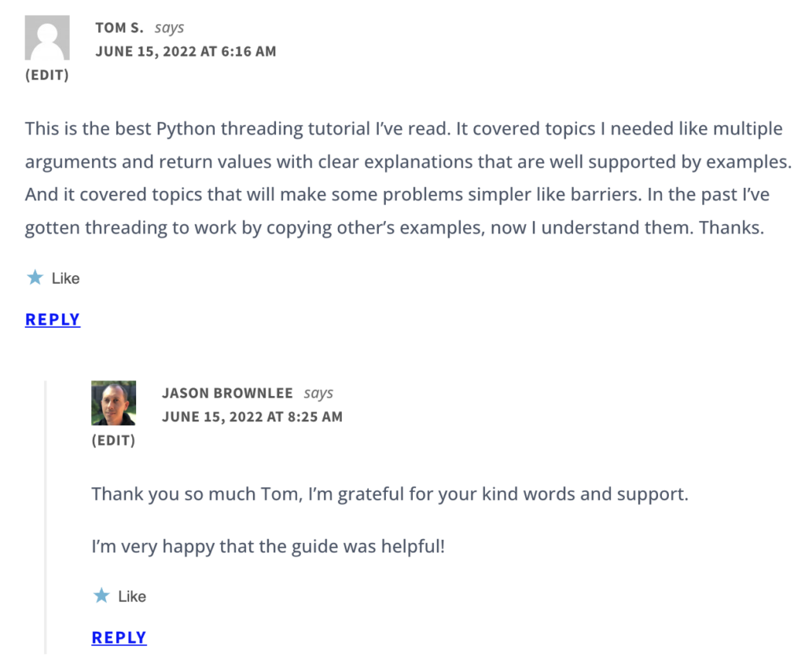Click Tom S.'s gray default avatar
This screenshot has height=672, width=805.
point(47,39)
